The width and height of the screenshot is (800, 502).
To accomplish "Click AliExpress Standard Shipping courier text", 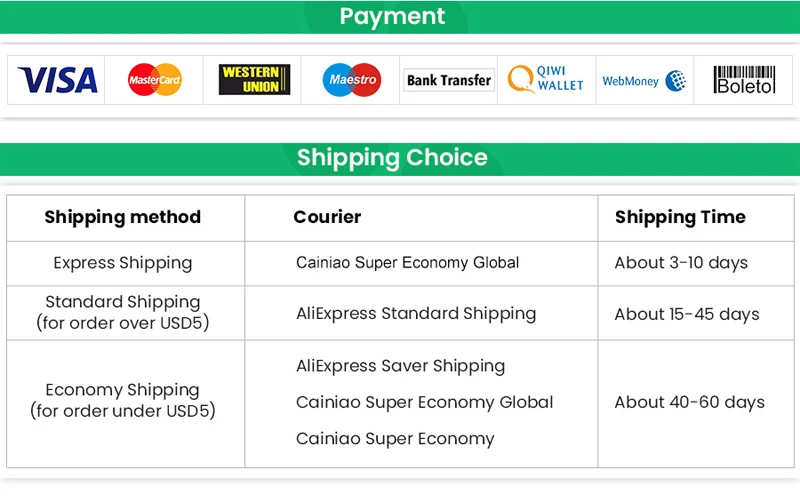I will [x=416, y=313].
